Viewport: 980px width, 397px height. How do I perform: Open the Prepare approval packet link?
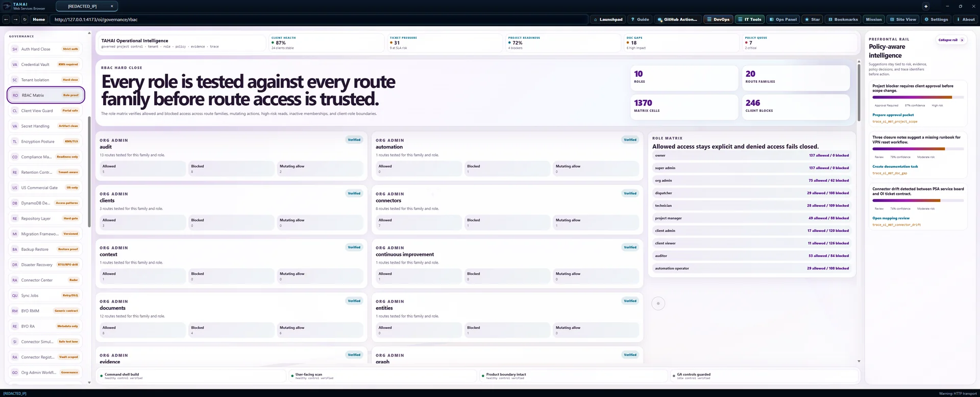click(893, 115)
